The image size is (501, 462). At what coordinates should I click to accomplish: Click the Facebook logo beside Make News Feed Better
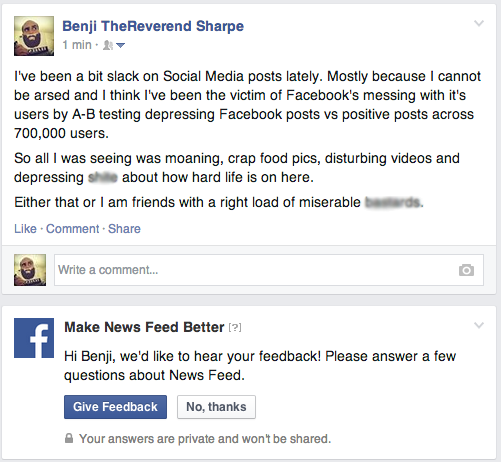click(34, 338)
